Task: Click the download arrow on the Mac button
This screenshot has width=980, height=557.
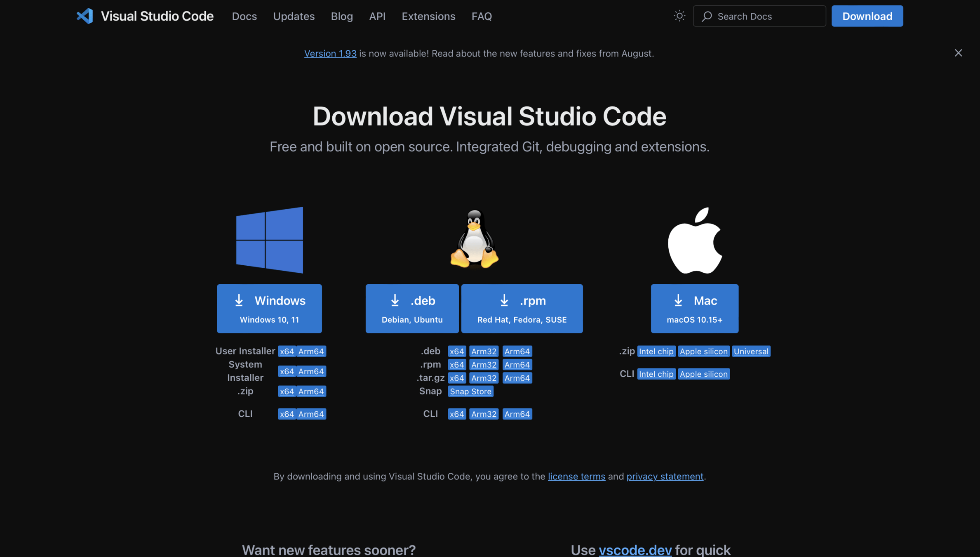Action: point(678,300)
